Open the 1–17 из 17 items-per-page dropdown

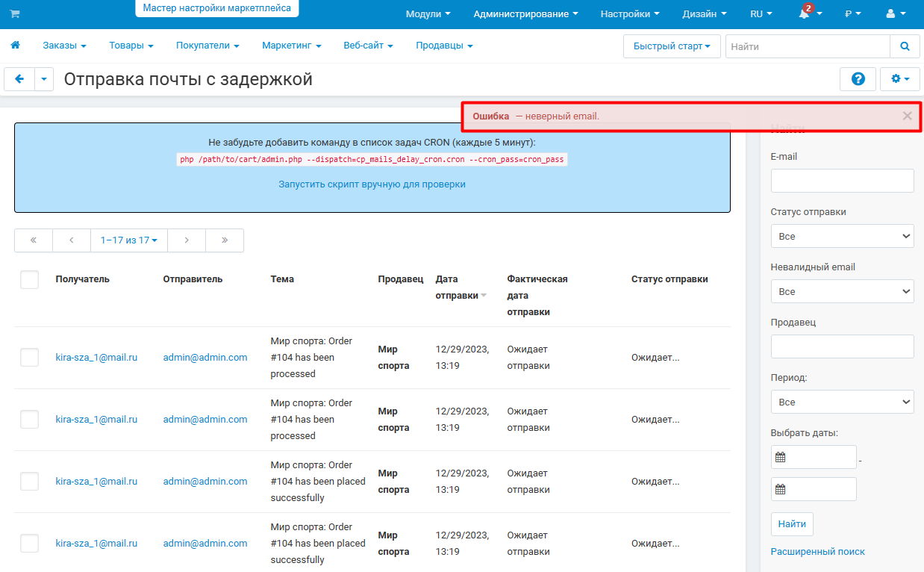(129, 240)
